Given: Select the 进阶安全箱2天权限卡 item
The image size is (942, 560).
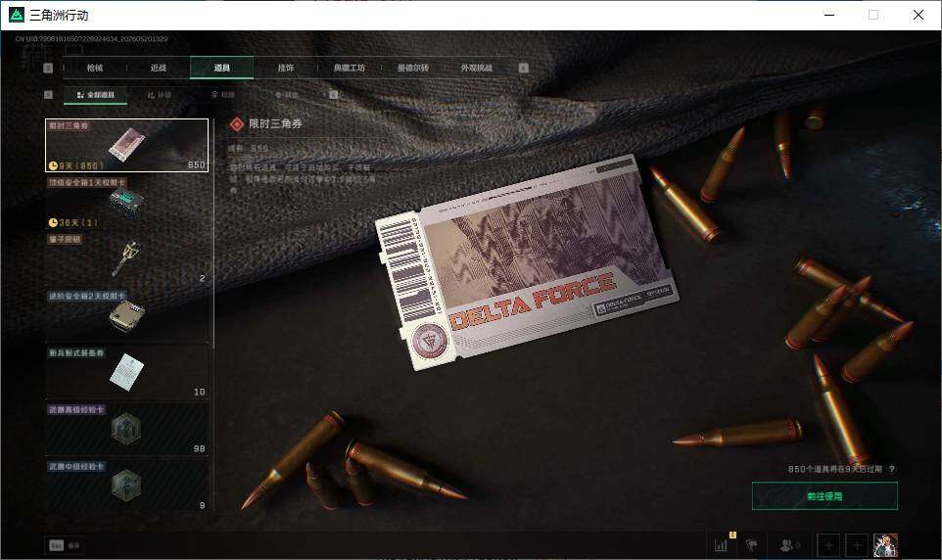Looking at the screenshot, I should [126, 316].
